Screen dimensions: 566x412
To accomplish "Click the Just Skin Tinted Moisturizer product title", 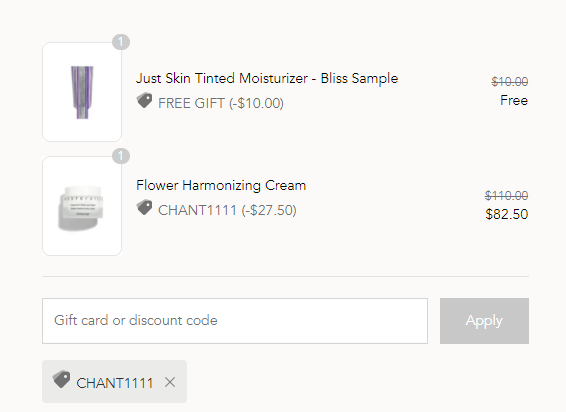I will (x=267, y=78).
